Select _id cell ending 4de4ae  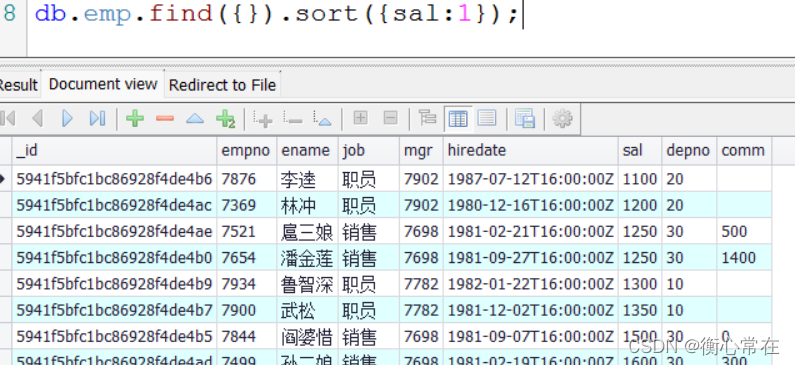click(x=115, y=232)
